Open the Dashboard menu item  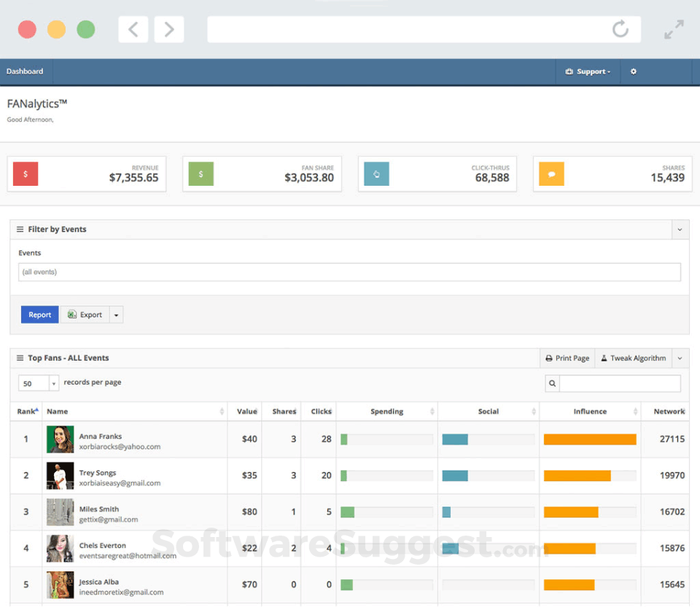click(x=26, y=71)
